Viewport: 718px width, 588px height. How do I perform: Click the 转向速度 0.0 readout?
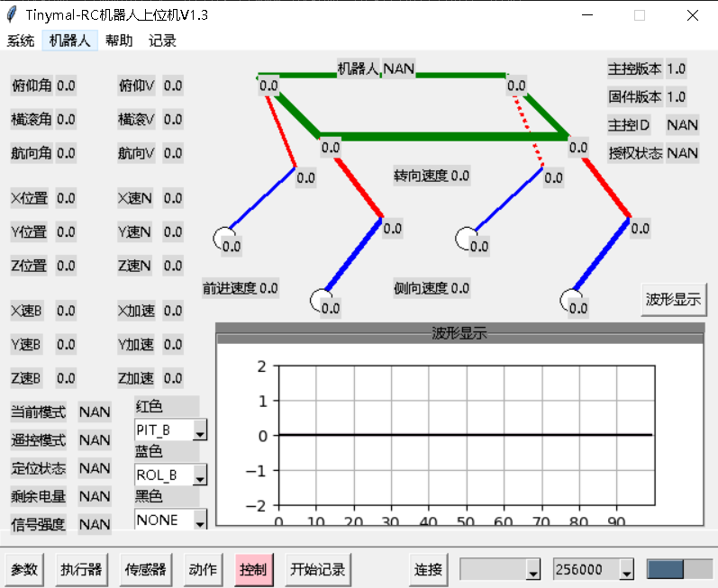pyautogui.click(x=432, y=176)
